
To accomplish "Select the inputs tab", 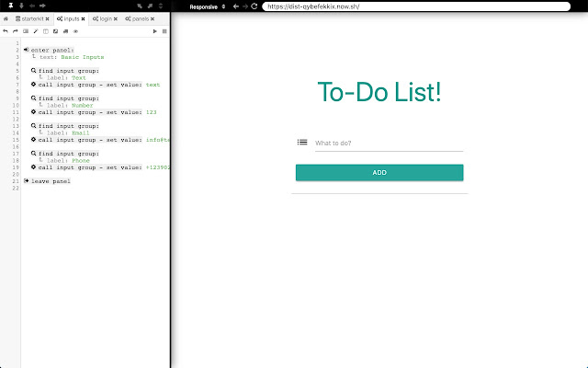I will point(68,18).
